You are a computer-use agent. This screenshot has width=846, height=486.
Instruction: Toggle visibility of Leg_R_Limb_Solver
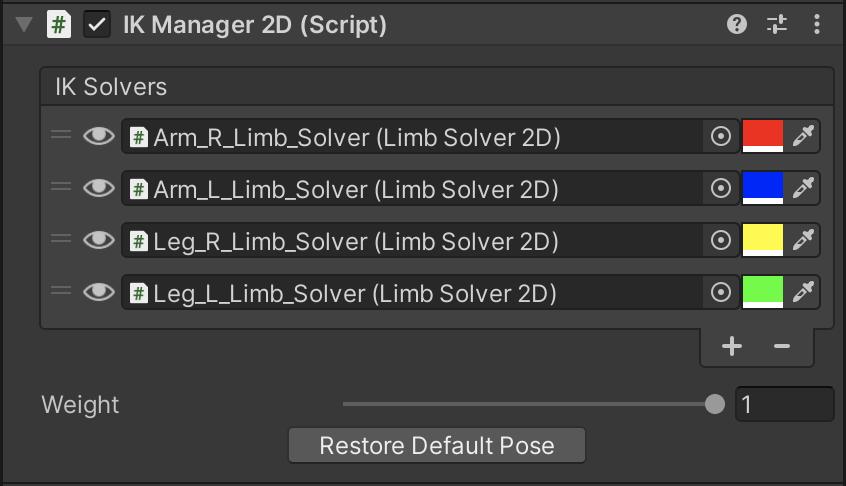coord(98,241)
